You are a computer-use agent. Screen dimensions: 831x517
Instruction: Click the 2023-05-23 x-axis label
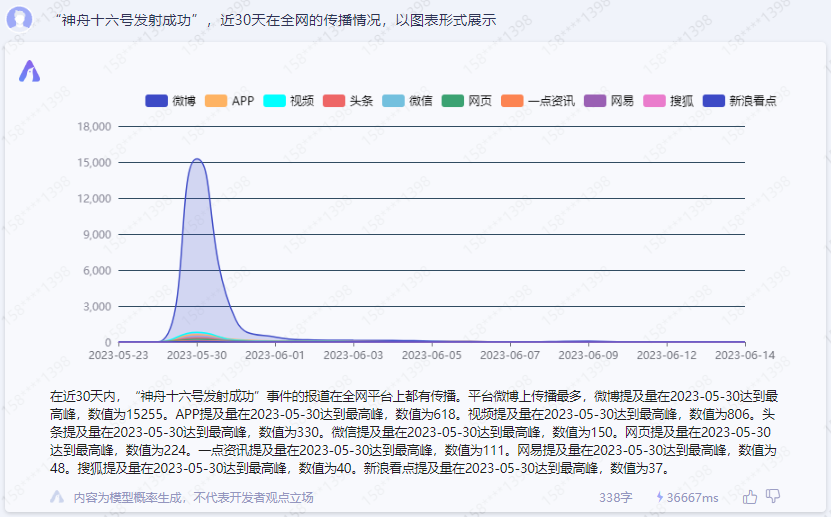(x=118, y=355)
